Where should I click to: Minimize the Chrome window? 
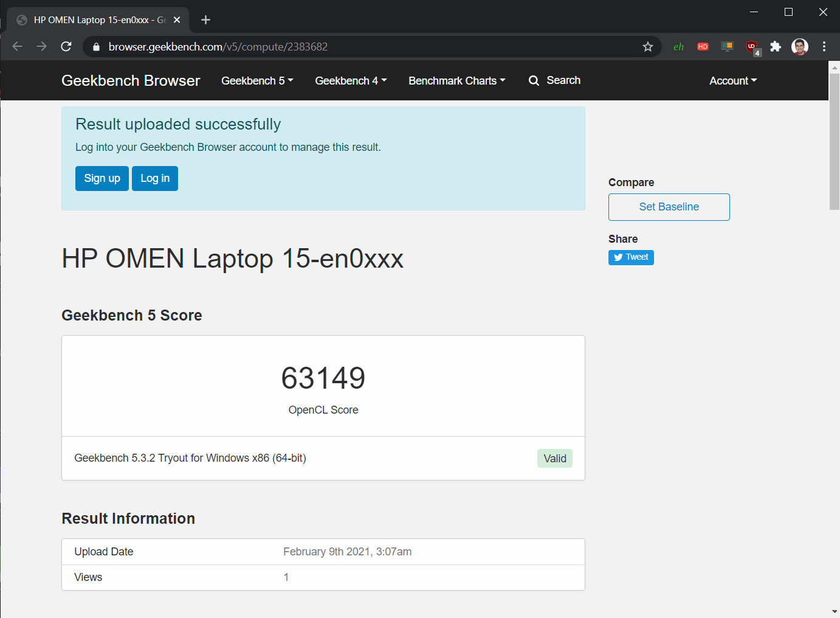click(754, 12)
